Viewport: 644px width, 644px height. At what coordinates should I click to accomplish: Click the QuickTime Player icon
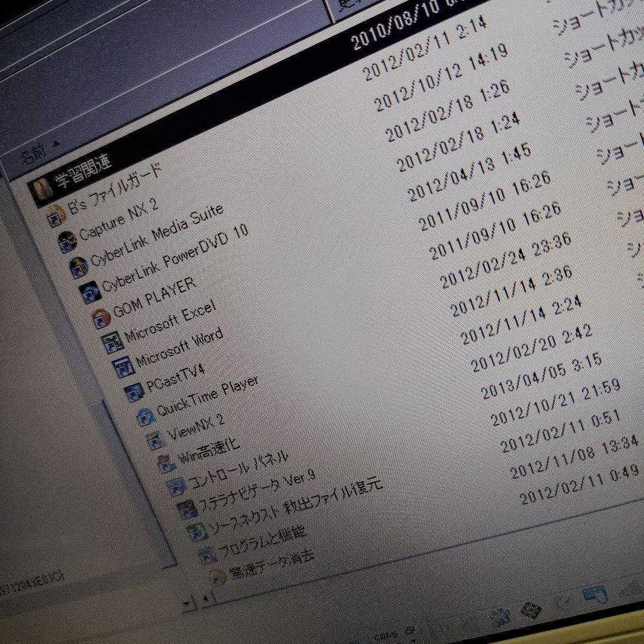pos(145,417)
